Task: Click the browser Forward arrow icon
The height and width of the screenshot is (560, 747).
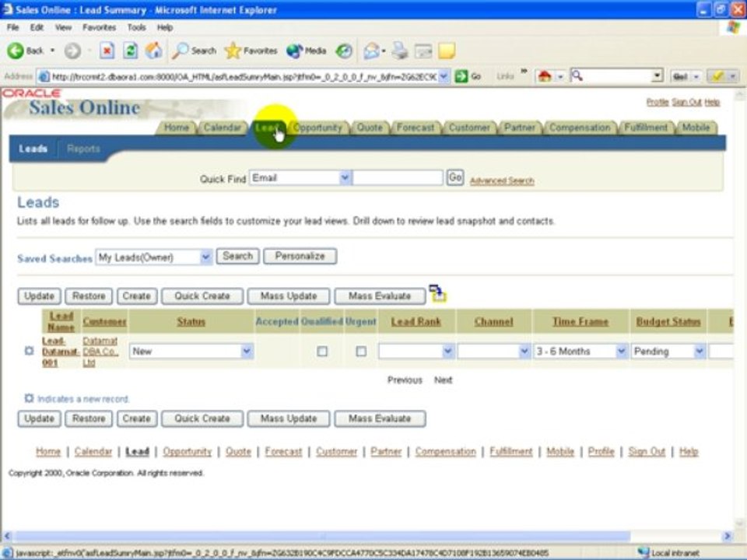Action: (72, 51)
